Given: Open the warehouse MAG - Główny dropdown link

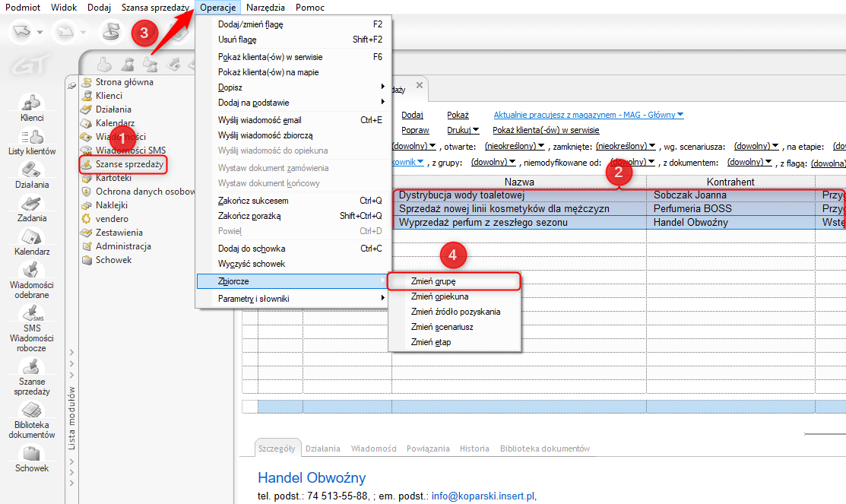Looking at the screenshot, I should 588,115.
